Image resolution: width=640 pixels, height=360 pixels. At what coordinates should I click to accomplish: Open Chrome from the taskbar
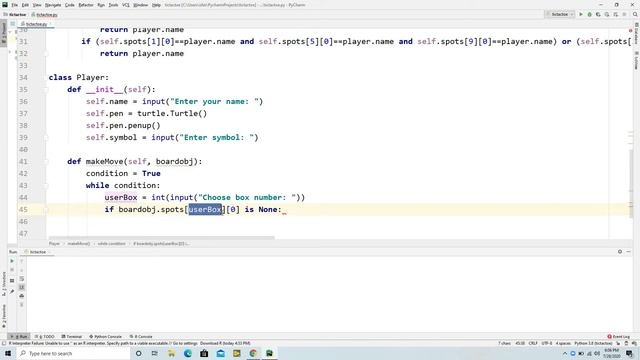coord(253,353)
